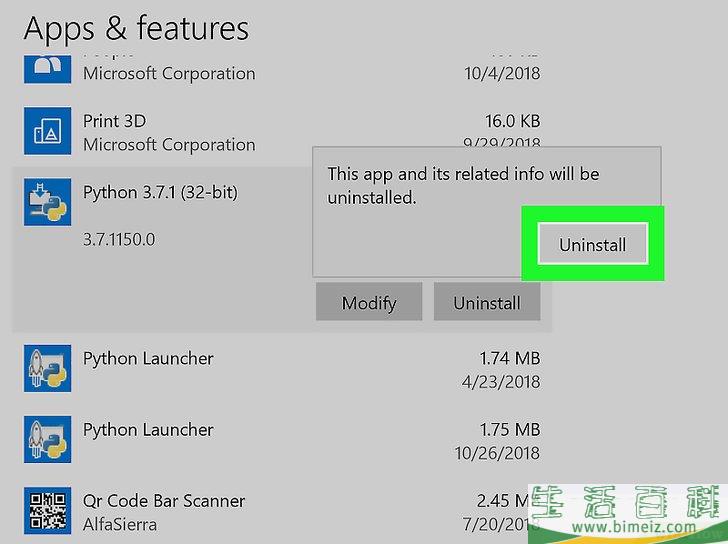
Task: Click the Python Launcher icon dated 4/23/2018
Action: (x=47, y=368)
